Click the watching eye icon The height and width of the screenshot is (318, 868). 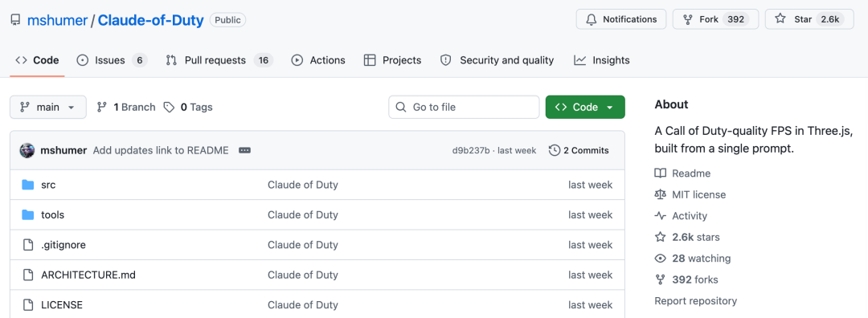pos(660,259)
